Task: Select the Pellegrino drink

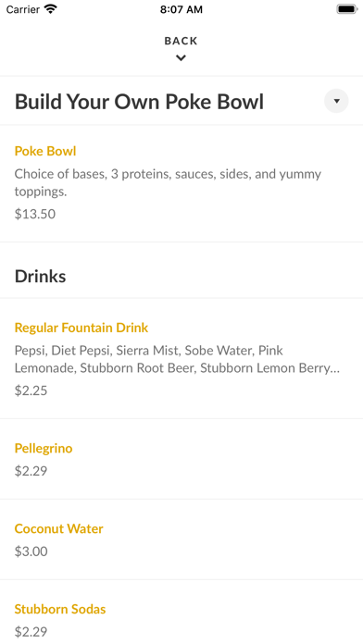Action: (44, 448)
